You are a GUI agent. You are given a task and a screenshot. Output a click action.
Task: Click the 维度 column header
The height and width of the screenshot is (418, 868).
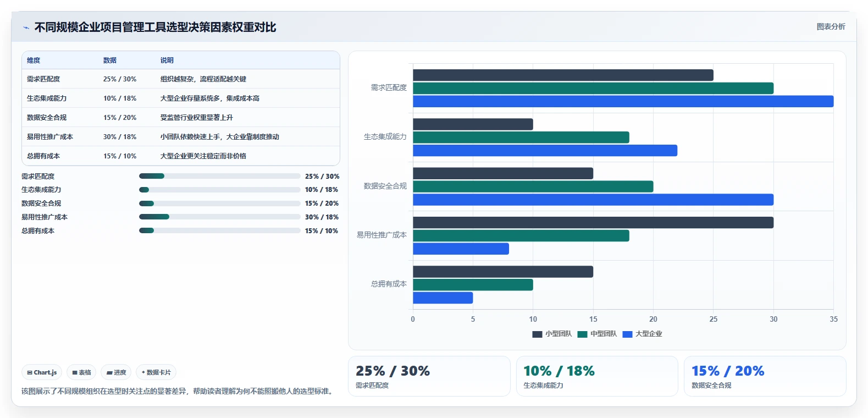[x=34, y=61]
